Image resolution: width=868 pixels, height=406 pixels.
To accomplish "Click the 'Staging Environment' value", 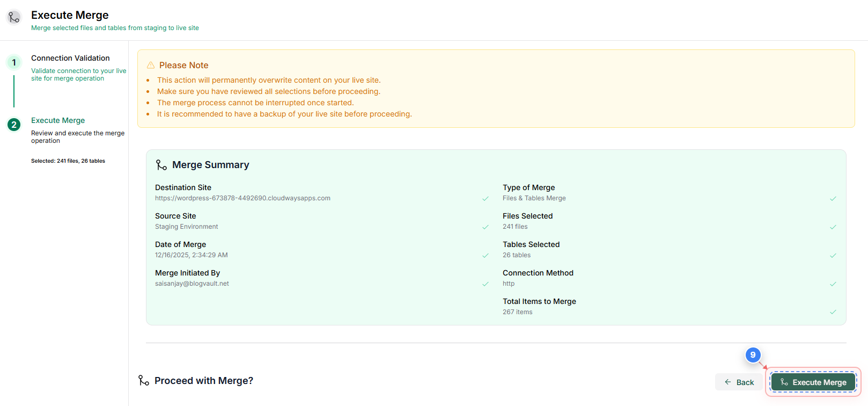I will (187, 227).
